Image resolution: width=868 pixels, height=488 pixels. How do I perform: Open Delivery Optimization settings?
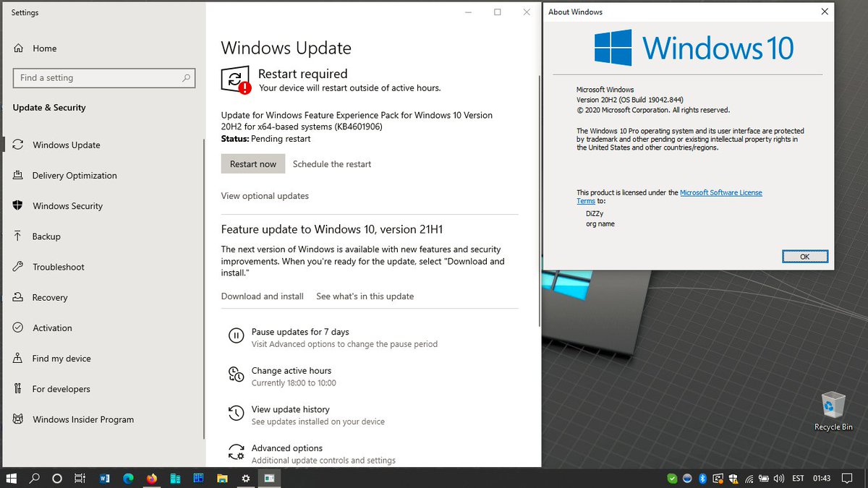pyautogui.click(x=75, y=176)
